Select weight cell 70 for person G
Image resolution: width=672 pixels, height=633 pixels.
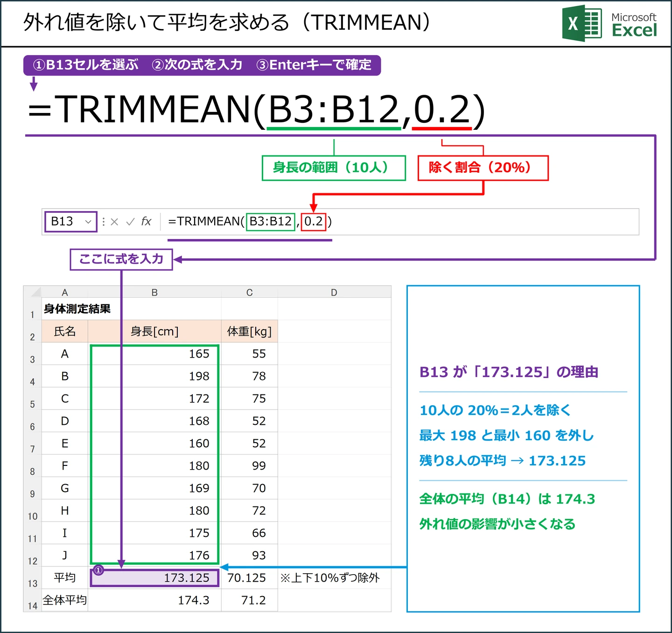(x=250, y=488)
